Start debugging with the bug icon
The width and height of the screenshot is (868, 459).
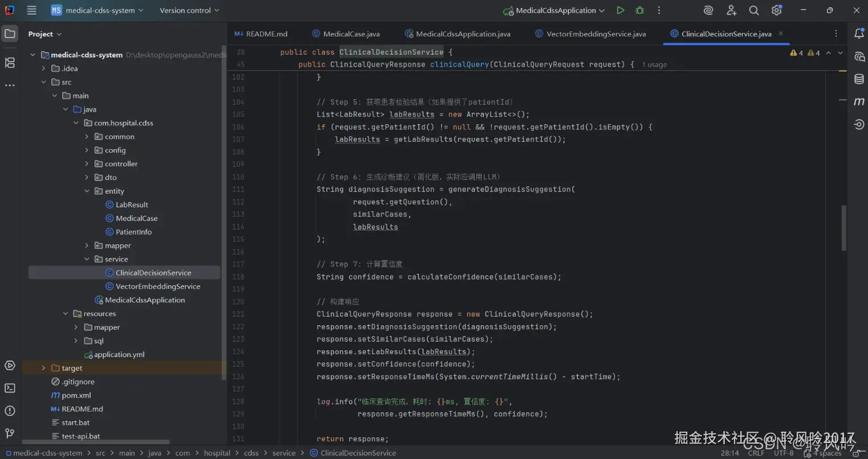coord(639,10)
